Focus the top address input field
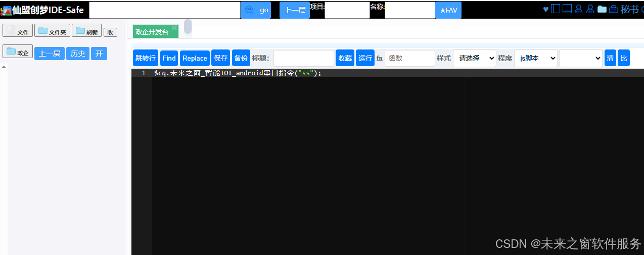 (x=165, y=10)
